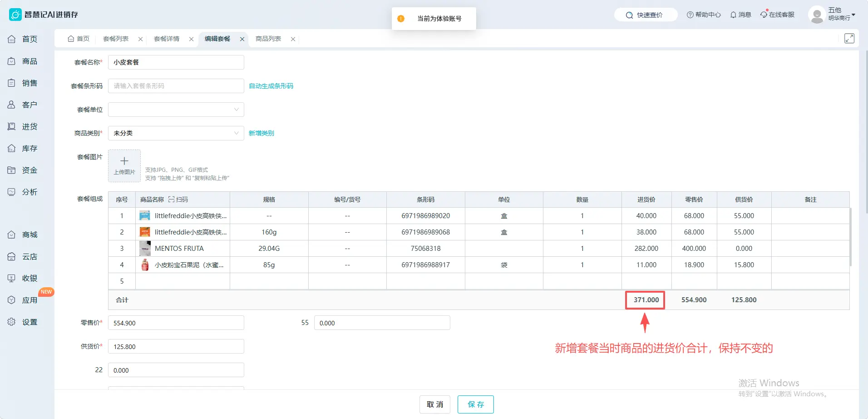Open 快速查价 search button

(x=646, y=15)
